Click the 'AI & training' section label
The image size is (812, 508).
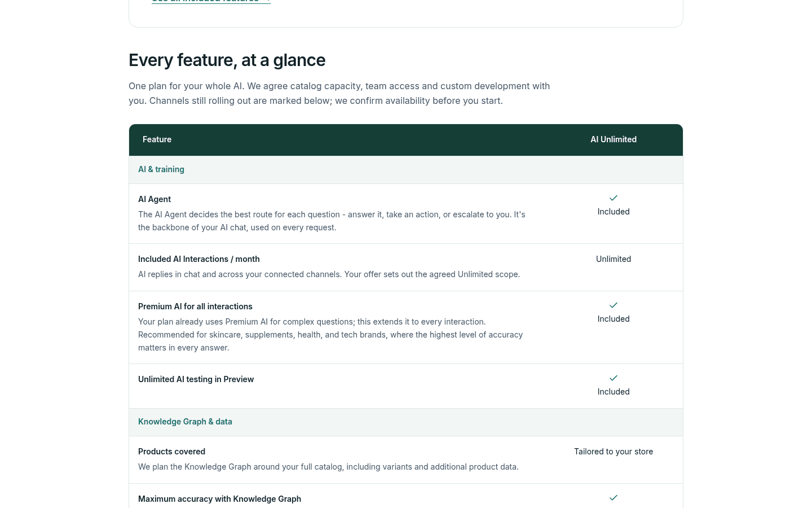tap(161, 169)
